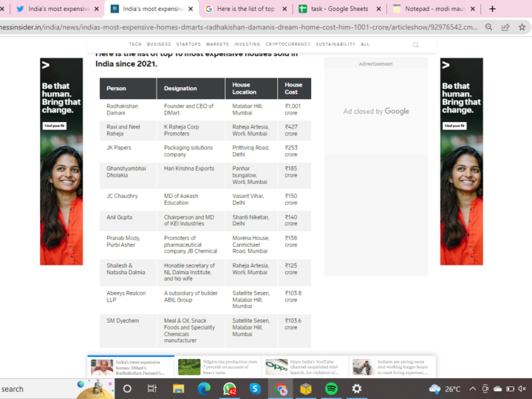Image resolution: width=532 pixels, height=399 pixels.
Task: Click Find your fit on left ad
Action: [x=54, y=126]
